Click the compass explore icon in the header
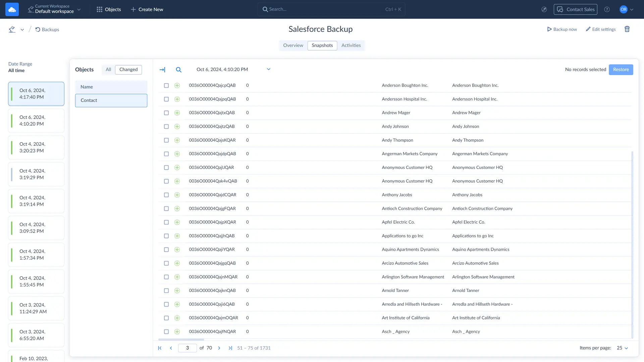 click(x=544, y=9)
